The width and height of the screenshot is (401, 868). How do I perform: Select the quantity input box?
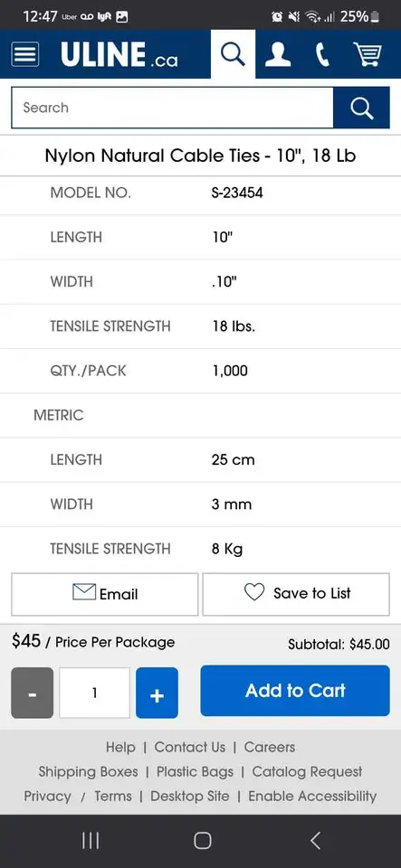click(95, 693)
